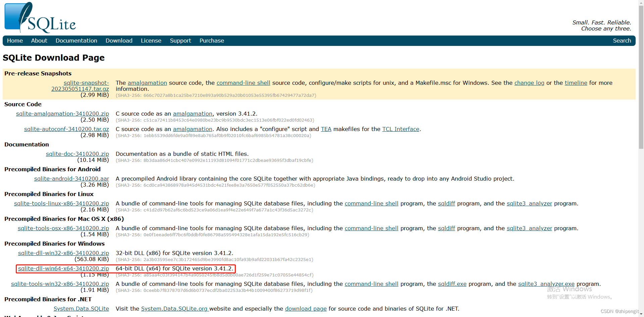Download sqlite-snapshot-202305051147.tar.gz

tap(80, 86)
